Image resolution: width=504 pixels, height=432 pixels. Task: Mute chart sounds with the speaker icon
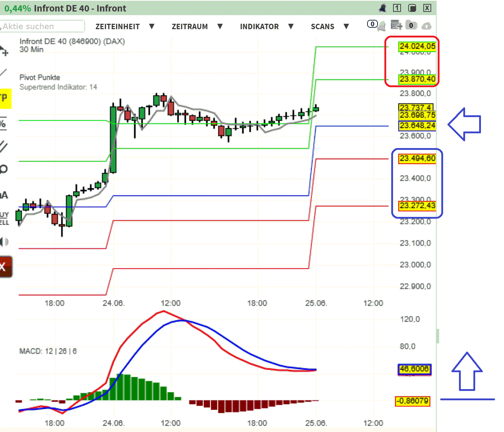pyautogui.click(x=4, y=241)
